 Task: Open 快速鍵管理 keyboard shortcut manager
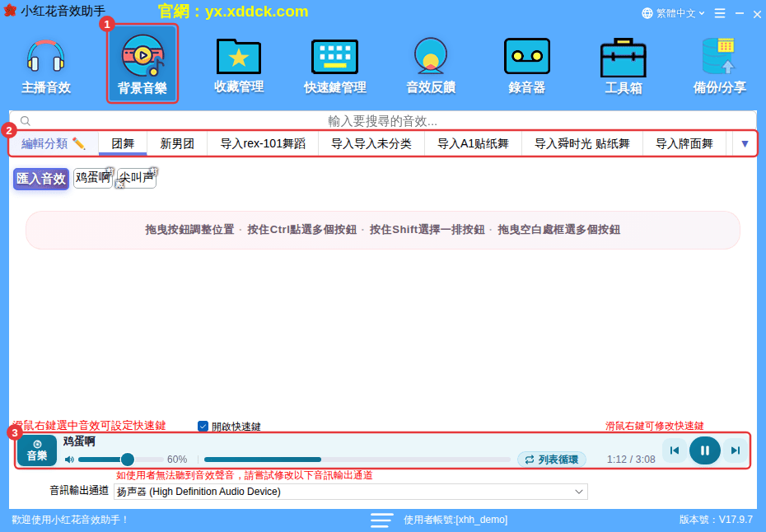(x=334, y=66)
